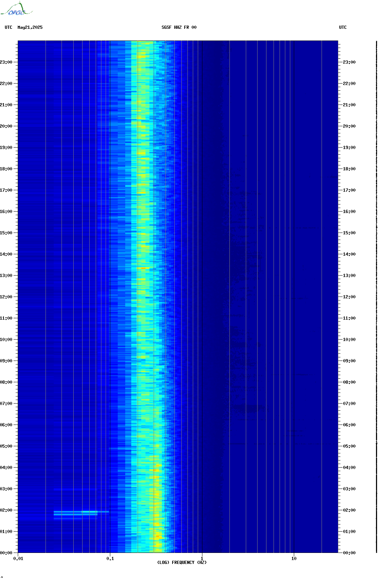This screenshot has width=392, height=581.
Task: Click the bright low-frequency streak near 02:00
Action: [80, 513]
